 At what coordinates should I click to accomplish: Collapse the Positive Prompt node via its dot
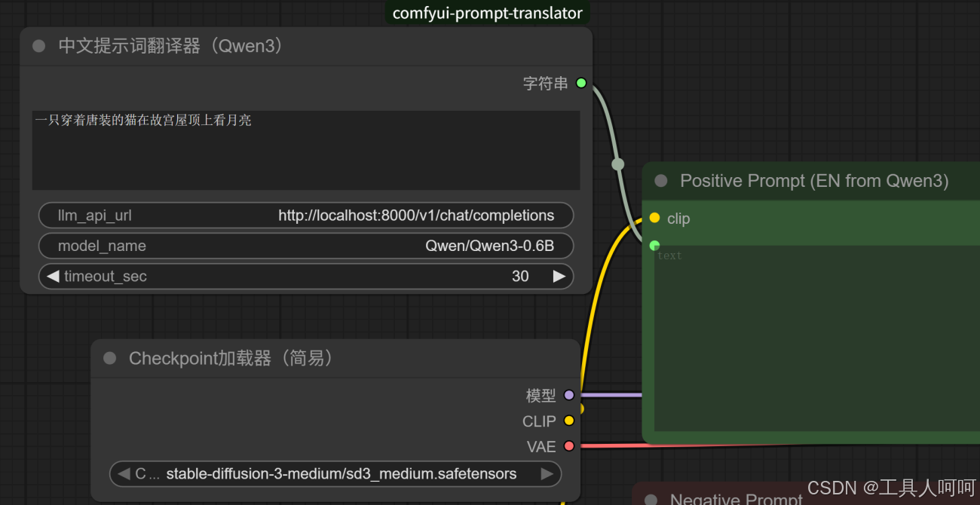point(661,181)
